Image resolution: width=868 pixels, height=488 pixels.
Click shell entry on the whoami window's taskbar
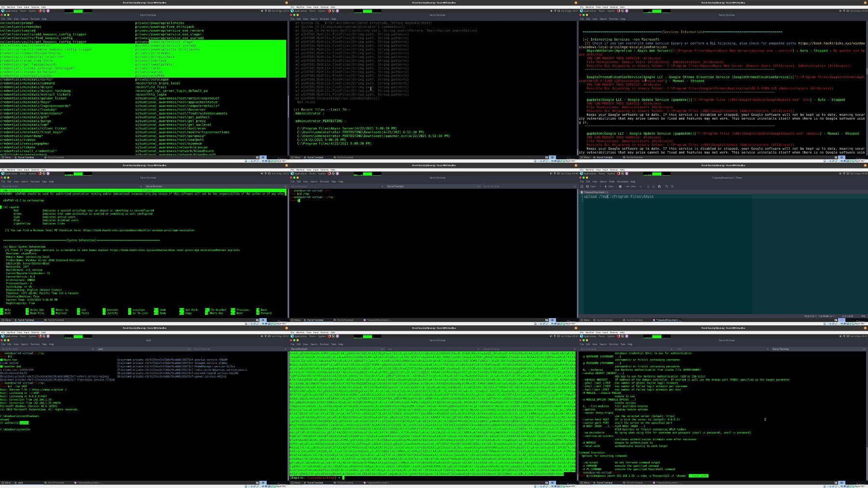pos(28,483)
